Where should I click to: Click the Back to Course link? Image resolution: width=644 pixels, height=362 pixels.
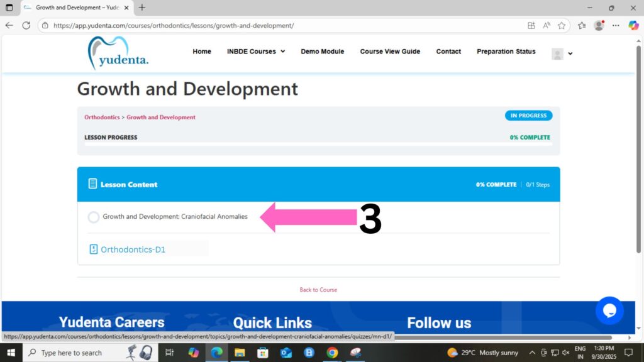(318, 290)
